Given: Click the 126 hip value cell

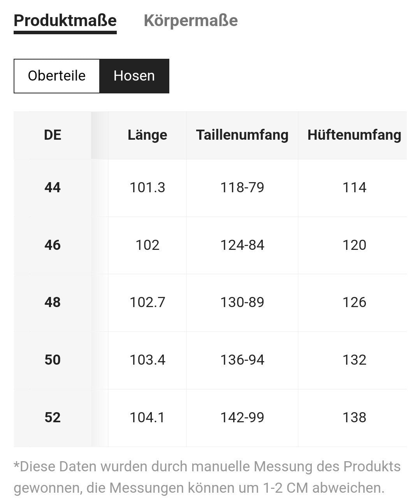Looking at the screenshot, I should click(x=354, y=302).
